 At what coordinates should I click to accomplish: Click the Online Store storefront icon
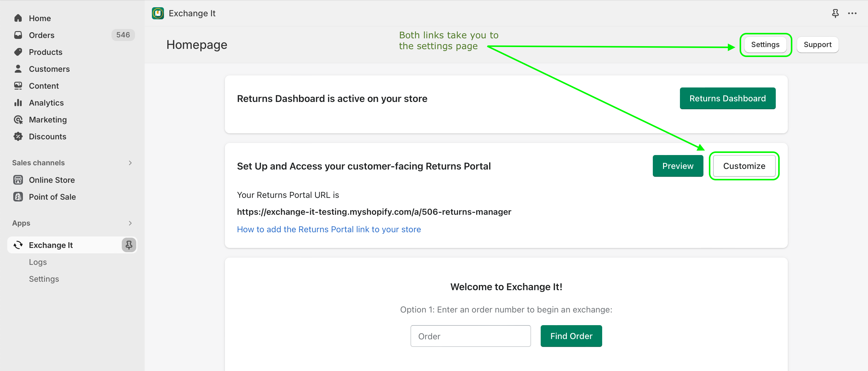[x=18, y=180]
